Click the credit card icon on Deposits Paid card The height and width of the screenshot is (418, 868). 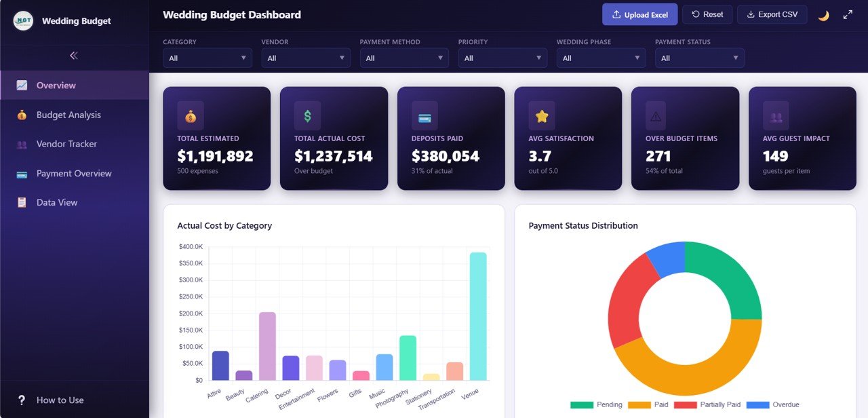click(425, 116)
